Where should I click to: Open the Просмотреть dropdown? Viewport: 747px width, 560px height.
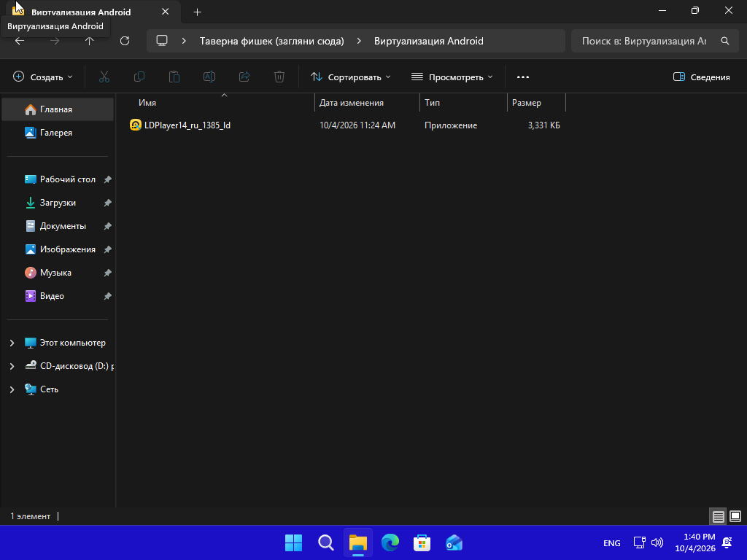pos(452,77)
